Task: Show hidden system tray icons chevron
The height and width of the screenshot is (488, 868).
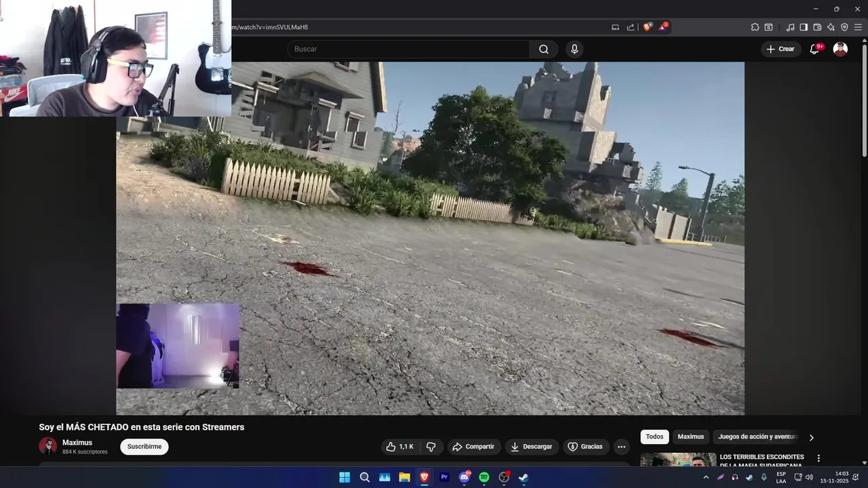Action: (706, 477)
